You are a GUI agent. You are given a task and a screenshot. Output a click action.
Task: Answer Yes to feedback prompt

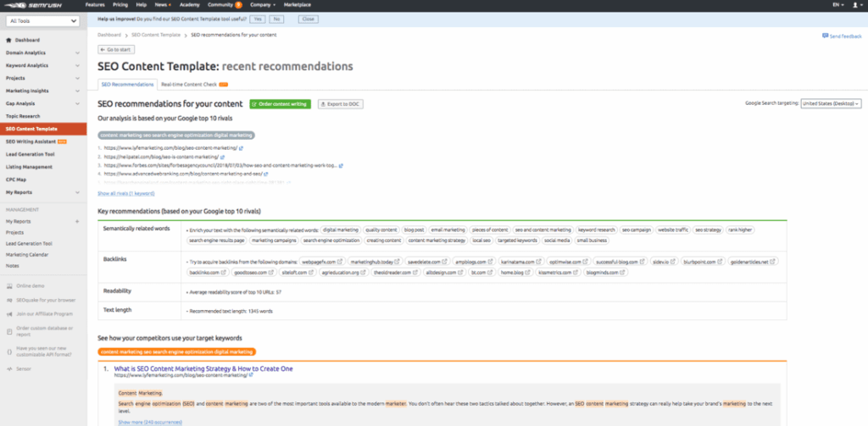[257, 19]
